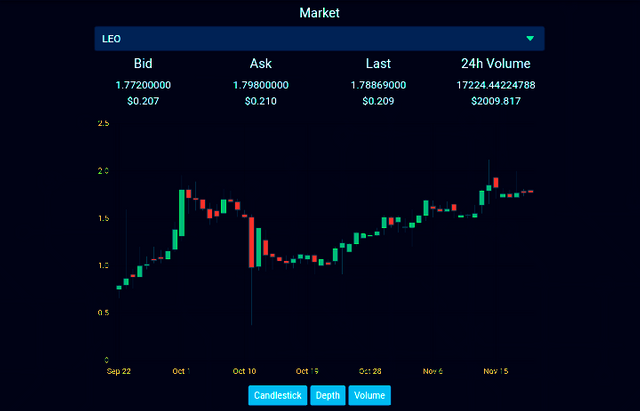Click the Oct 28 date axis label

click(x=370, y=371)
